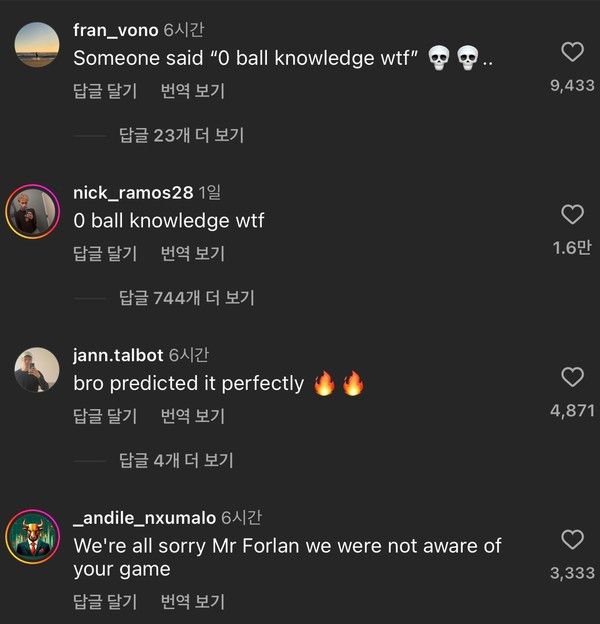The width and height of the screenshot is (600, 624).
Task: View translation of _andile_nxumalo's comment
Action: (192, 602)
